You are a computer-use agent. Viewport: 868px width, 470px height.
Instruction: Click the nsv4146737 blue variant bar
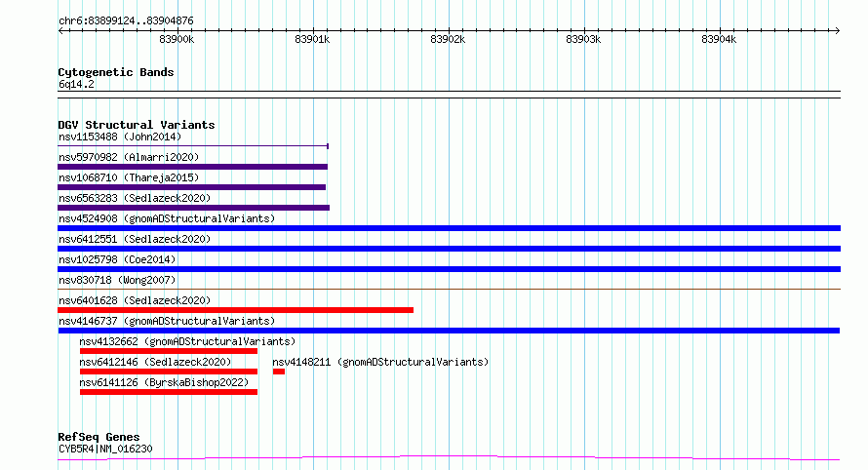(x=449, y=331)
